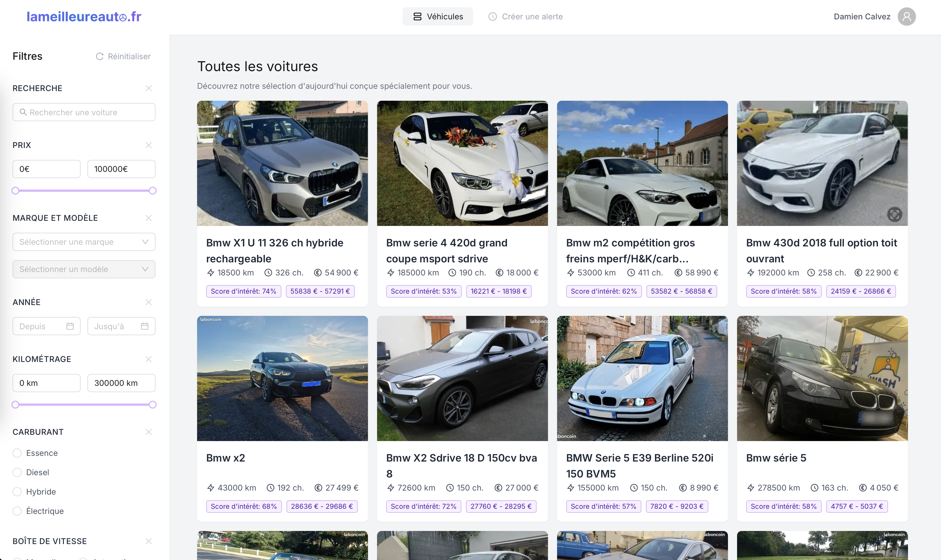Select the Électrique fuel option

click(x=17, y=511)
